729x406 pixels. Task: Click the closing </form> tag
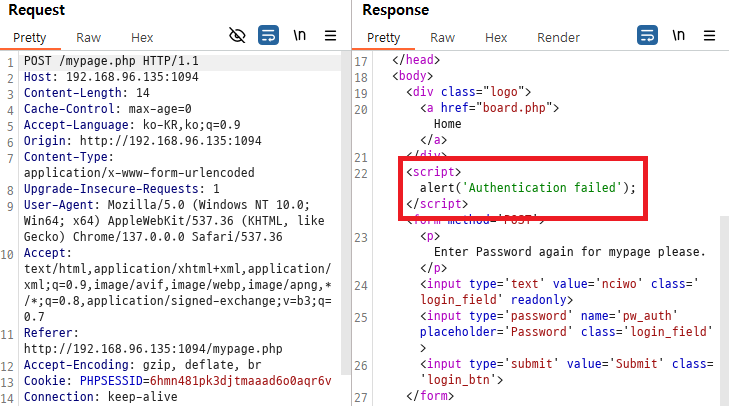tap(430, 396)
